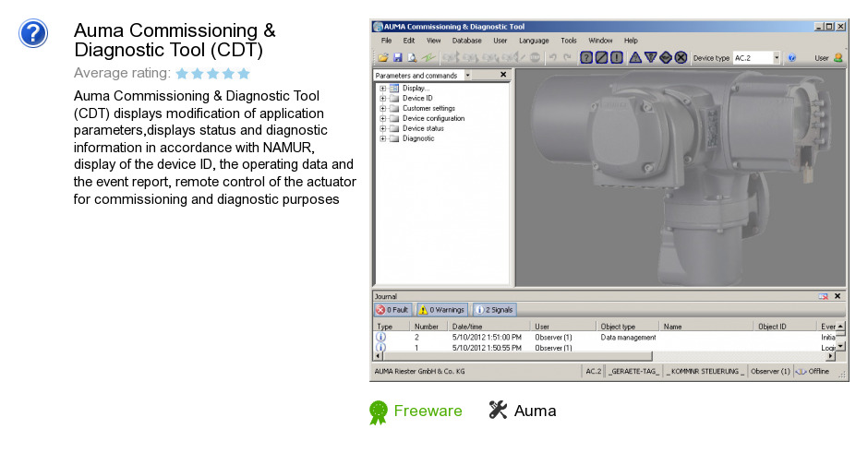Click the green connect toolbar icon
The image size is (868, 453).
(428, 57)
